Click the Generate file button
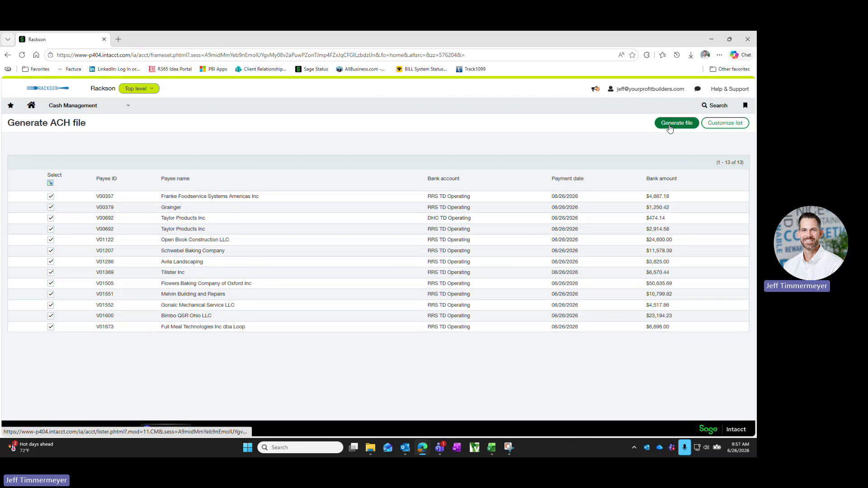The image size is (868, 488). 677,123
